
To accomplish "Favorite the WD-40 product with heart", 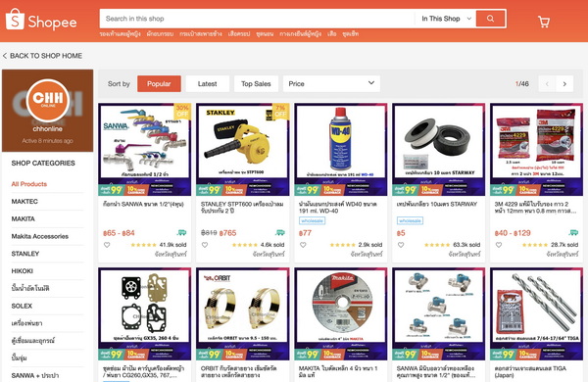I will pyautogui.click(x=303, y=245).
